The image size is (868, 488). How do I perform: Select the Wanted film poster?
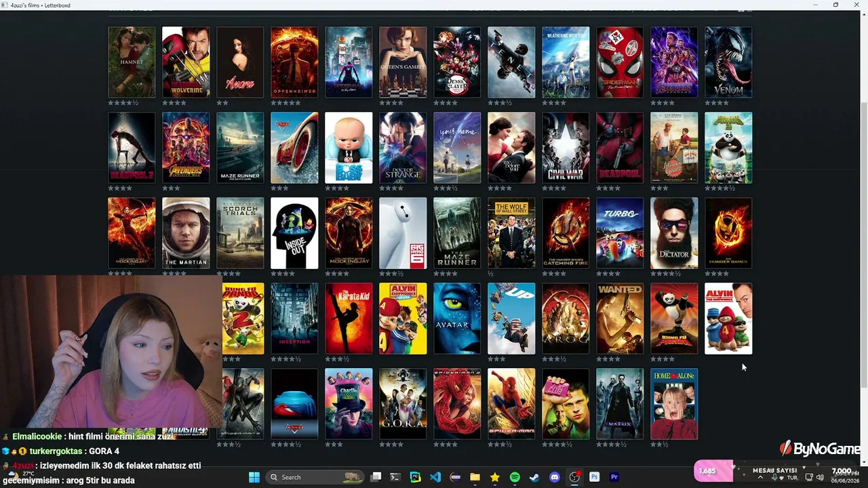620,319
